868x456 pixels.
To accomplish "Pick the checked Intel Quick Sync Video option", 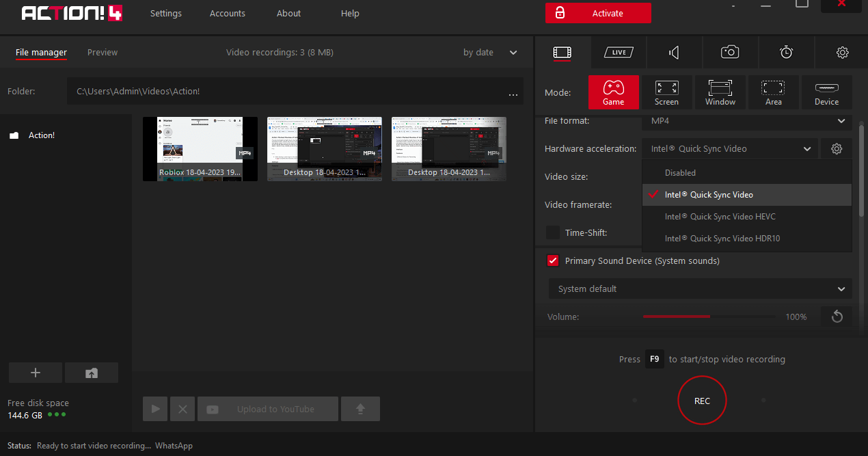I will point(747,195).
